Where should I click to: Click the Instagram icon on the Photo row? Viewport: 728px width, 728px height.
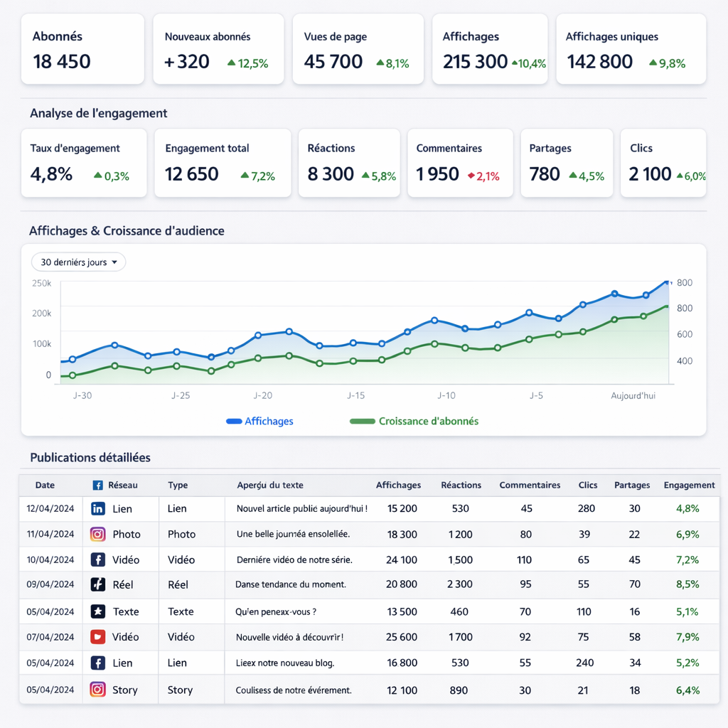point(99,534)
